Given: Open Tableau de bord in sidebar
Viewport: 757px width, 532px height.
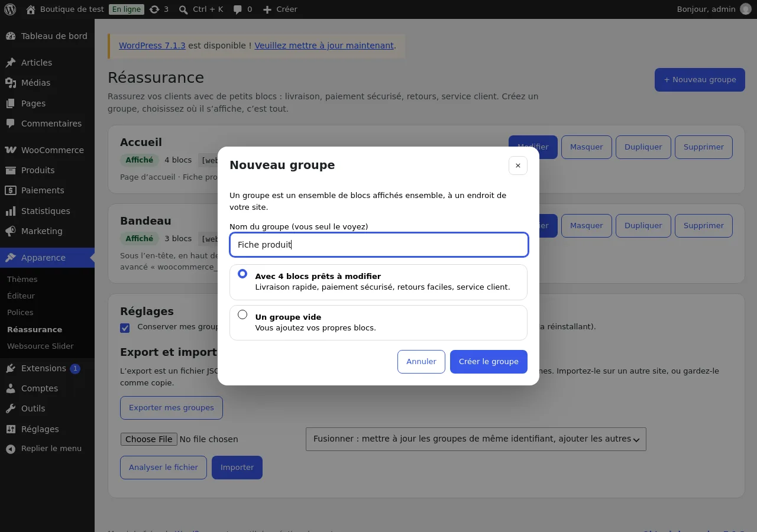Looking at the screenshot, I should pos(47,36).
